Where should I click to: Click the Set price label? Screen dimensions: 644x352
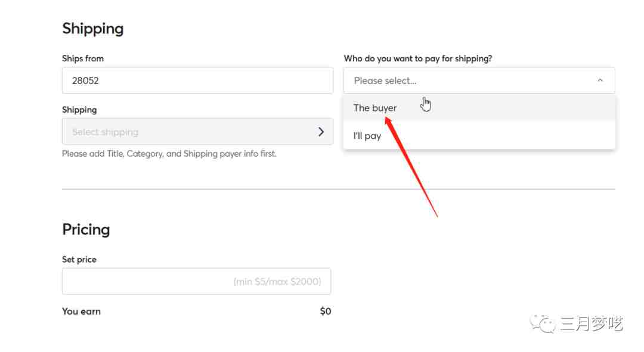pos(79,260)
